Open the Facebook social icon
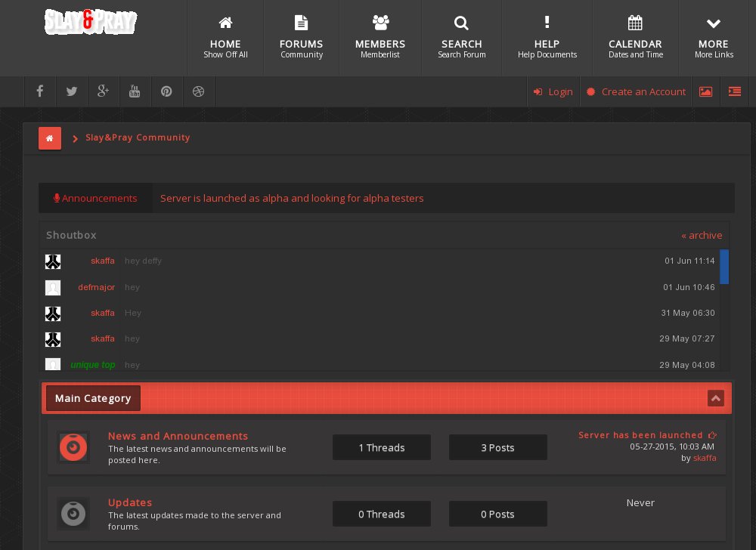Screen dimensions: 756x550 coord(40,91)
